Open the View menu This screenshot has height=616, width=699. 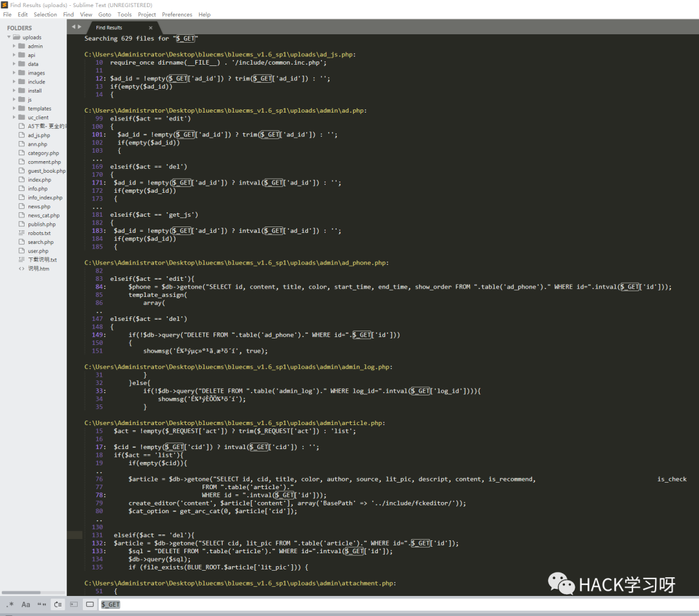(86, 14)
